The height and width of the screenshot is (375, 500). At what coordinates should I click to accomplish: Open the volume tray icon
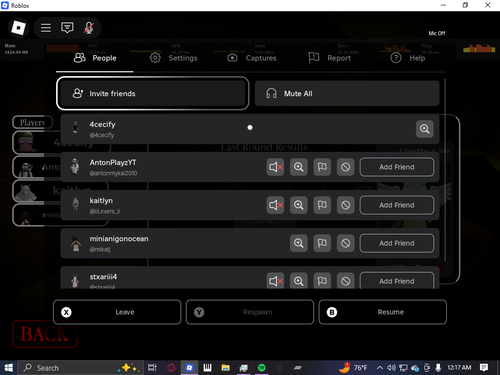(391, 368)
